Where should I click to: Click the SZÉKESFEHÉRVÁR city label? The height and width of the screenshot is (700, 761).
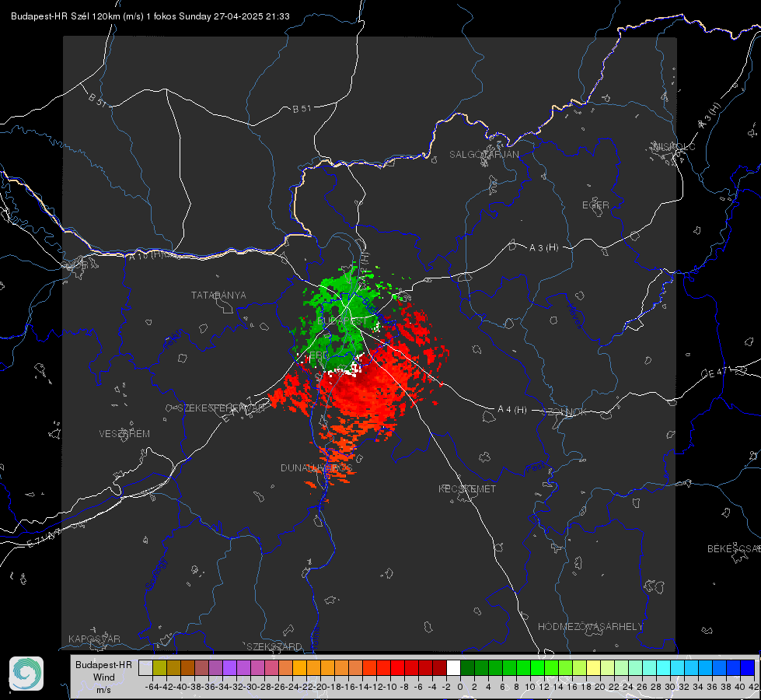[221, 408]
